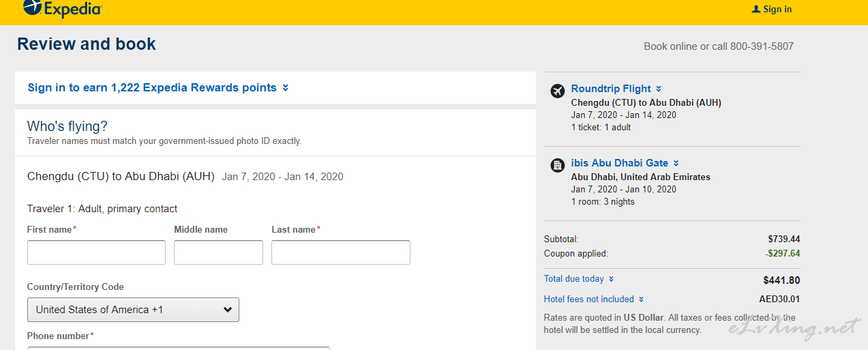Click the First name input field

tap(96, 252)
